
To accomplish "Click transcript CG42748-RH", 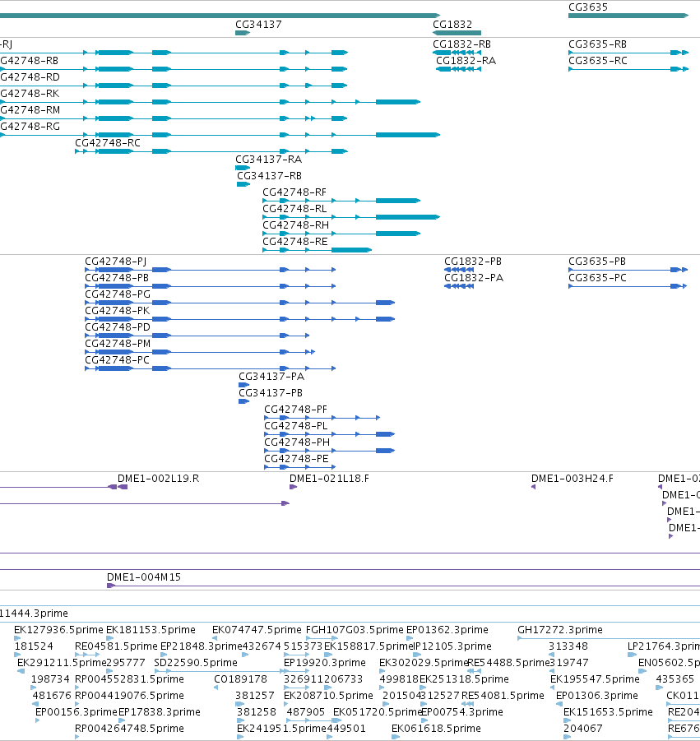I will pos(296,225).
